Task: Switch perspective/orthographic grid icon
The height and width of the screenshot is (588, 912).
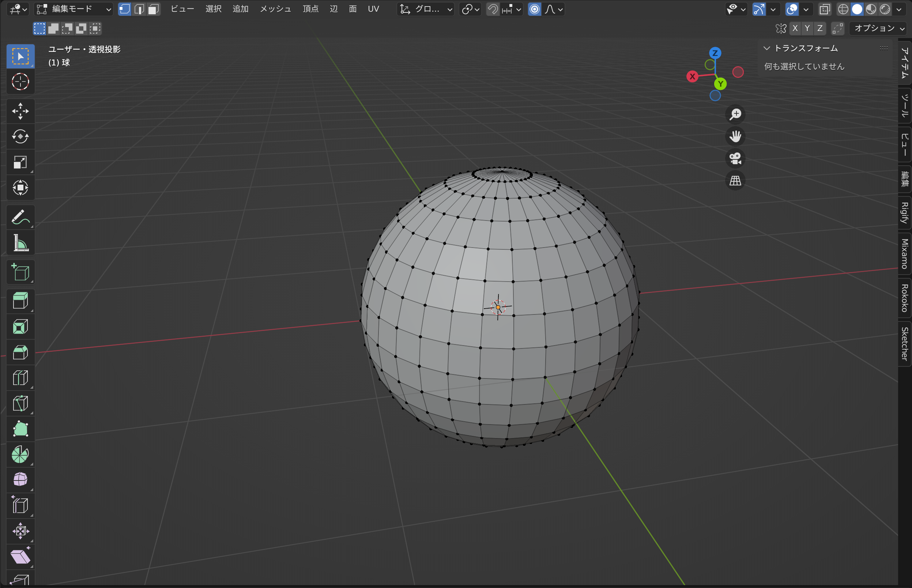Action: click(x=735, y=181)
